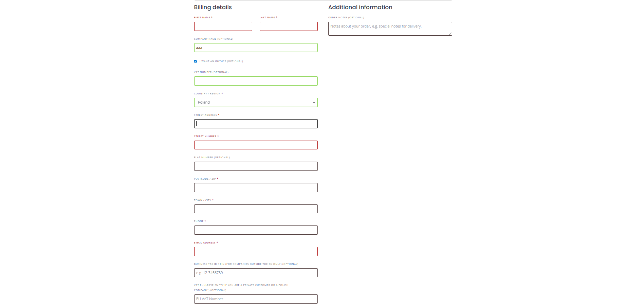Click the Town / City input

255,209
